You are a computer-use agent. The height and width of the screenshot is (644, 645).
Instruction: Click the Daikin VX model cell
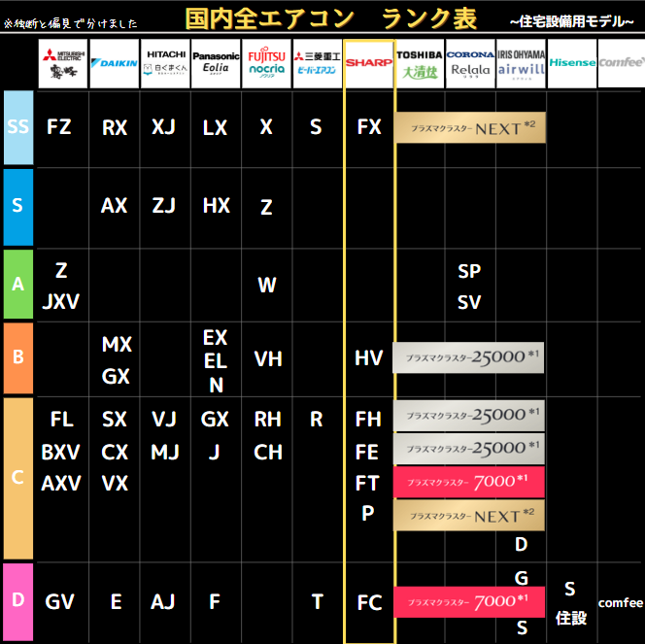(x=115, y=484)
